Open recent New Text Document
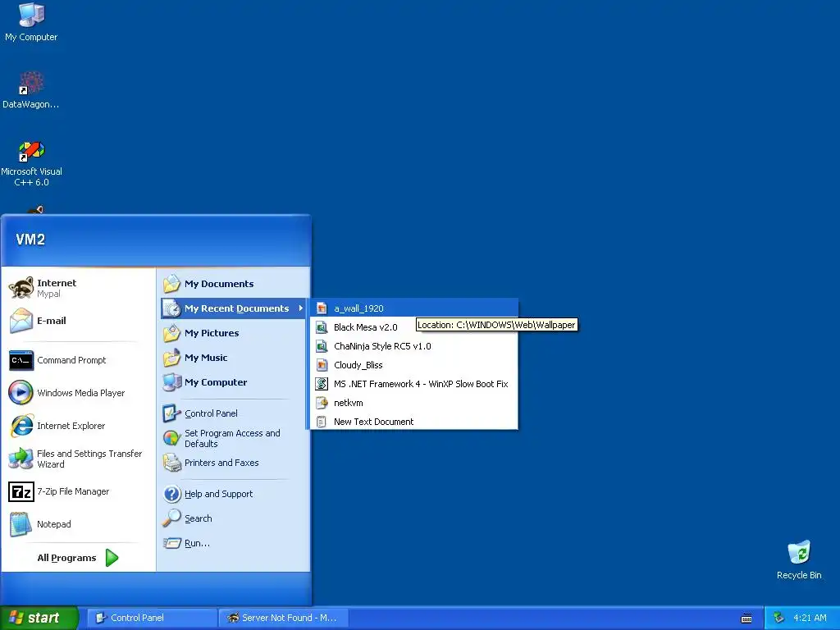The height and width of the screenshot is (630, 840). 414,422
